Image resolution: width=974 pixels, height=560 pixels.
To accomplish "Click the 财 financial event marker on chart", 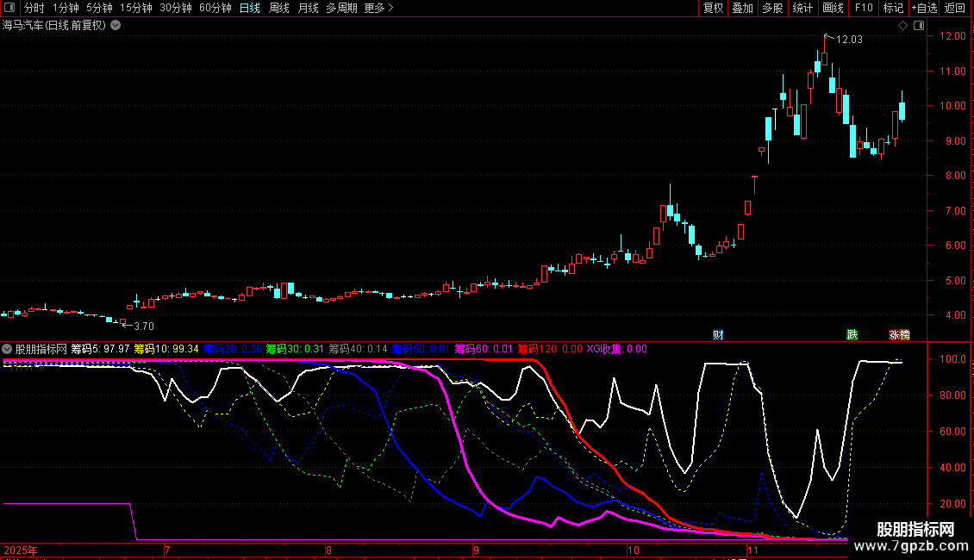I will (x=718, y=334).
